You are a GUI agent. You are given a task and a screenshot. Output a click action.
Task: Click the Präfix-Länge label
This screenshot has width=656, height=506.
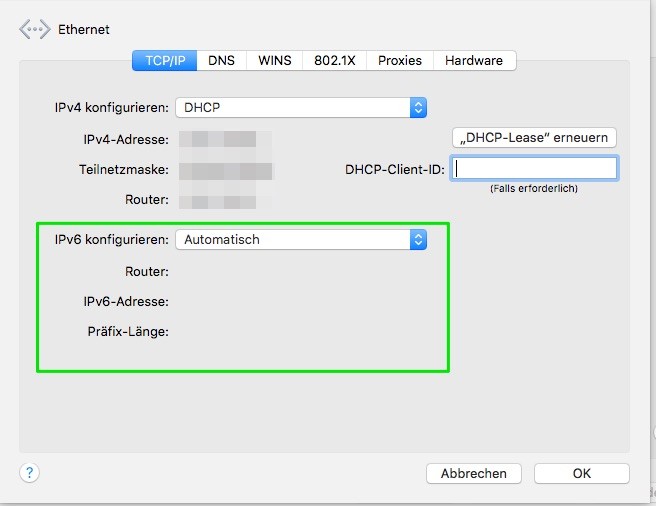tap(128, 331)
